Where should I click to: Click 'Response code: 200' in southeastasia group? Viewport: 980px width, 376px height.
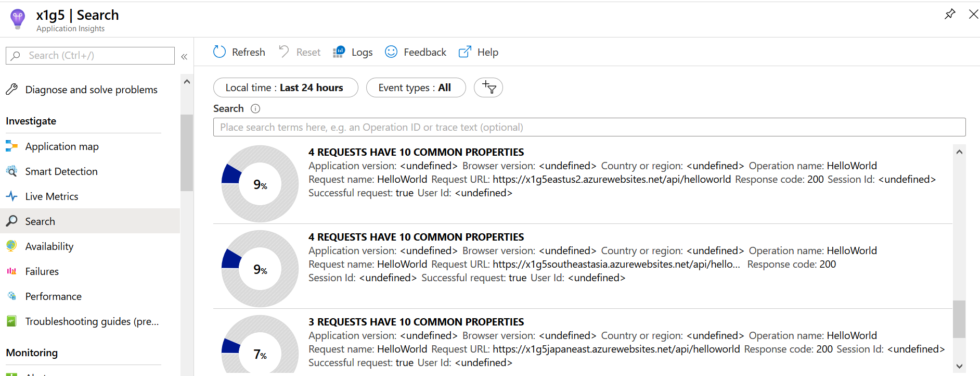tap(792, 264)
